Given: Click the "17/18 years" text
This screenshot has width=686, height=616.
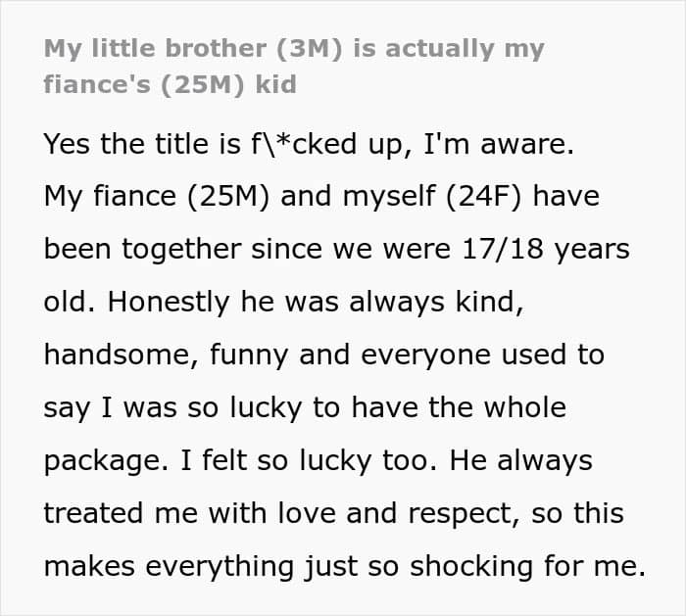Looking at the screenshot, I should (546, 249).
